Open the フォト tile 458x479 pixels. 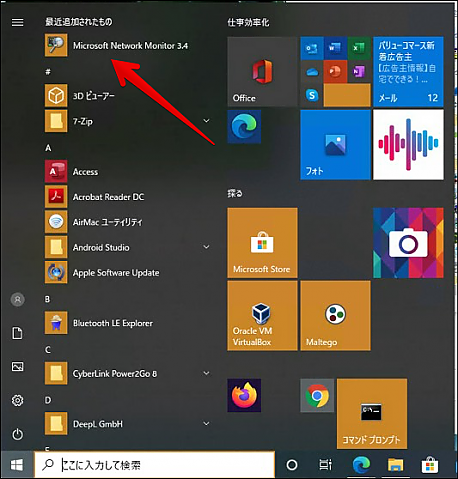tap(335, 145)
